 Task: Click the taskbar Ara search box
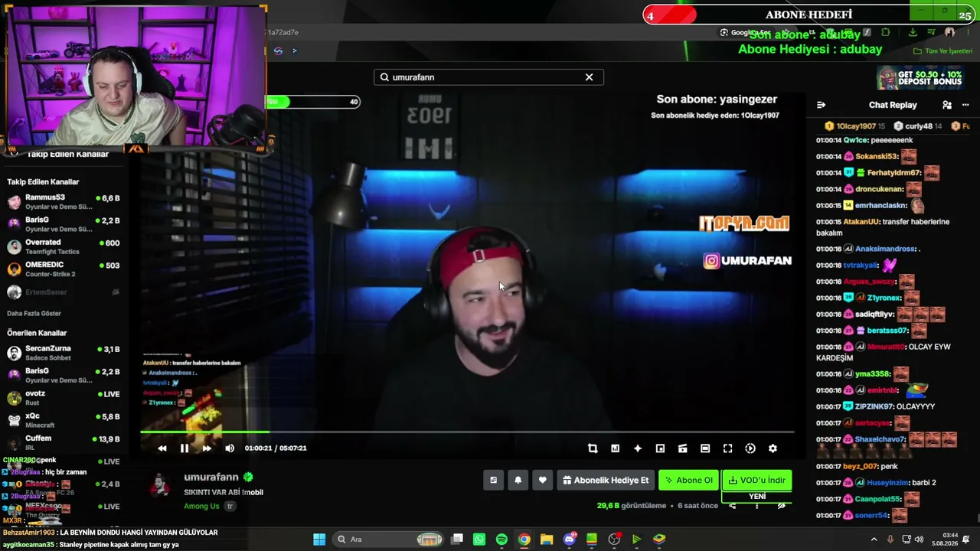click(390, 540)
